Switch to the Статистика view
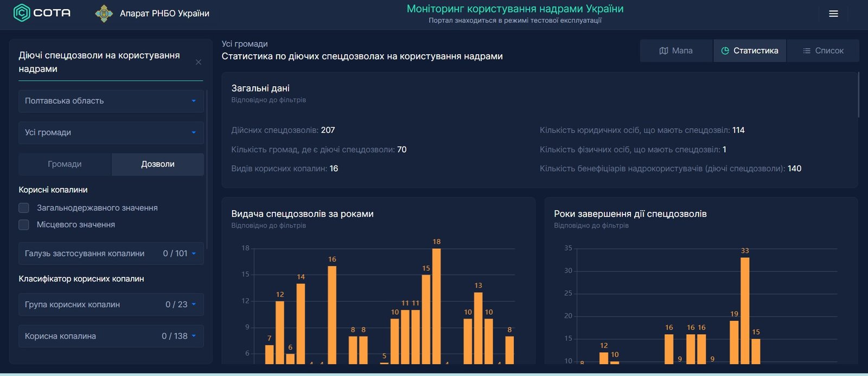The image size is (868, 376). pos(750,51)
